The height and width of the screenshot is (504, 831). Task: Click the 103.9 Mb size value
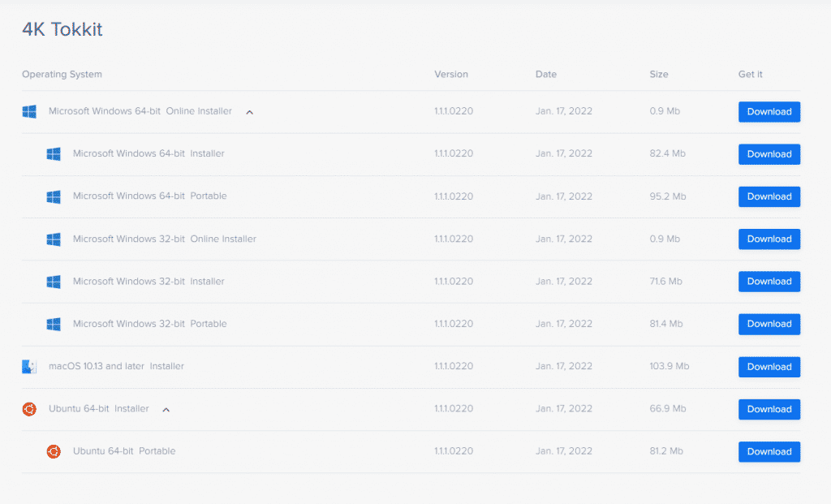point(670,366)
